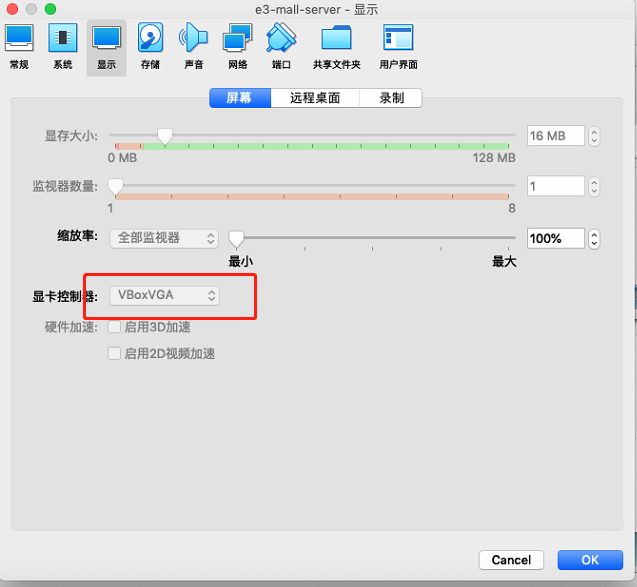Open the 网络 (Network) settings icon
Screen dimensions: 637x587
(x=238, y=47)
